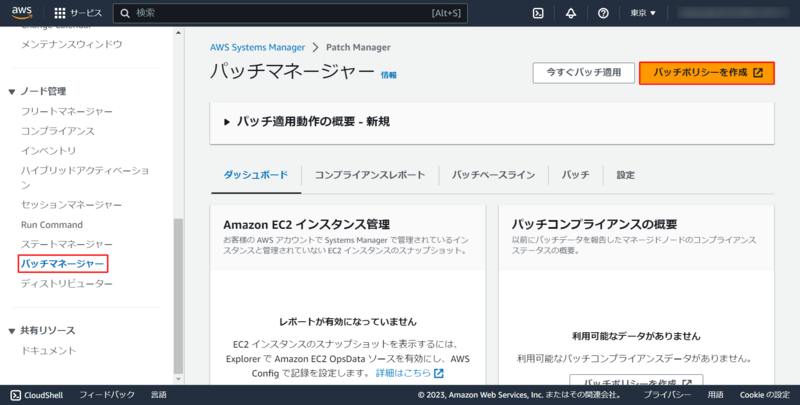The height and width of the screenshot is (405, 800).
Task: Open ステートマネージャー in sidebar
Action: [66, 244]
